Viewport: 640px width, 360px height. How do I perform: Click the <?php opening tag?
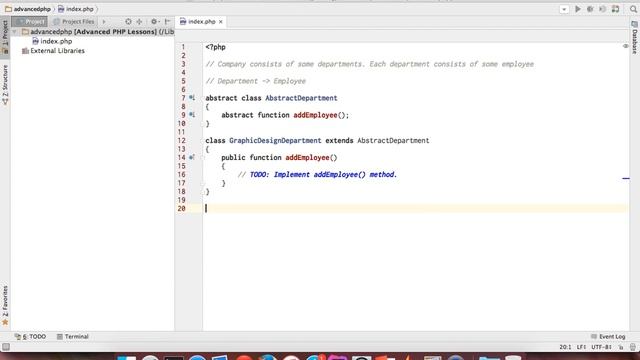216,47
